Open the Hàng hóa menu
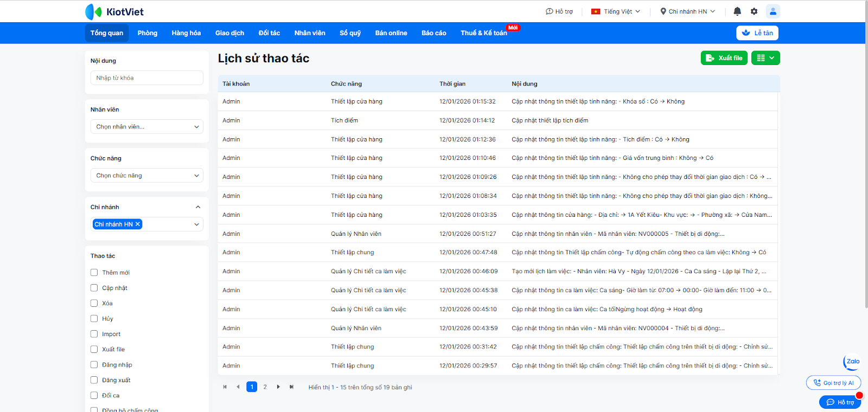This screenshot has height=412, width=868. pos(186,33)
